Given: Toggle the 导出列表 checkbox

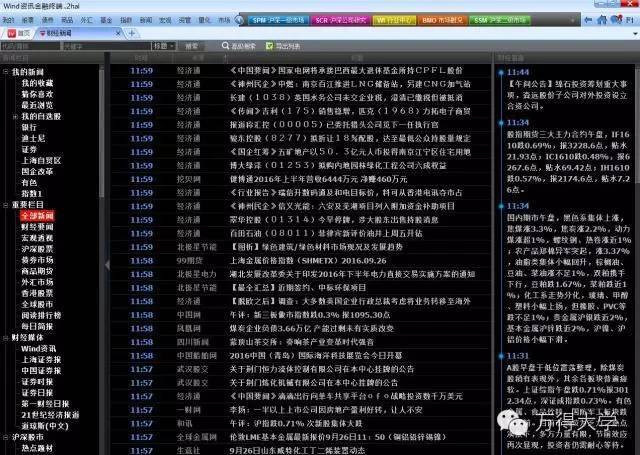Looking at the screenshot, I should coord(267,46).
